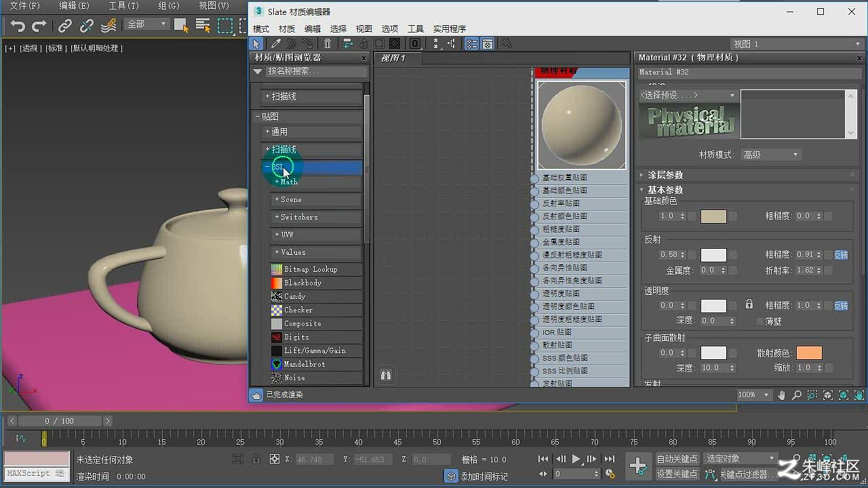This screenshot has height=488, width=868.
Task: Click the select by name icon
Action: (203, 26)
